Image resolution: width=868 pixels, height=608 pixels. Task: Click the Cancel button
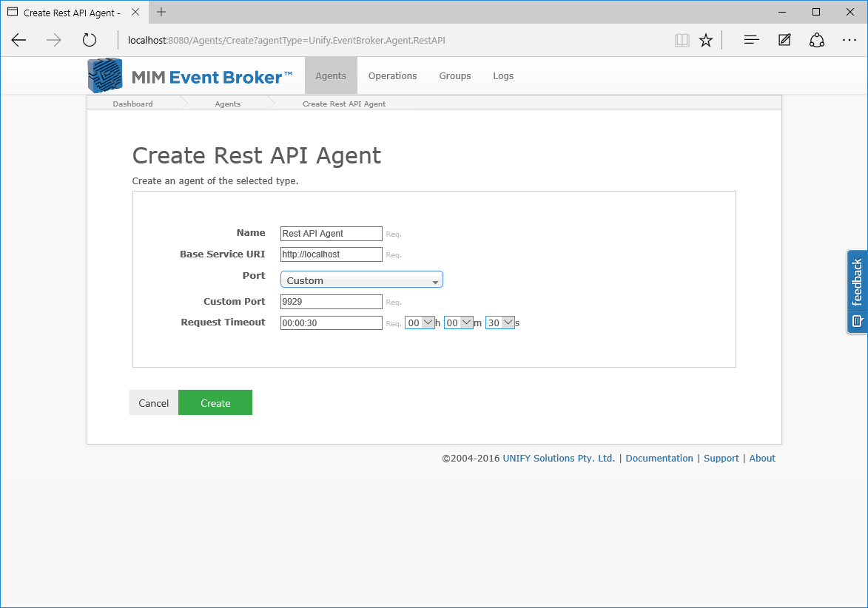point(153,403)
